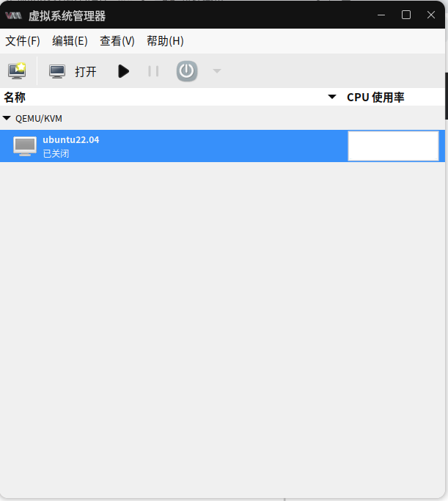
Task: Select the ubuntu22.04 virtual machine name
Action: 70,139
